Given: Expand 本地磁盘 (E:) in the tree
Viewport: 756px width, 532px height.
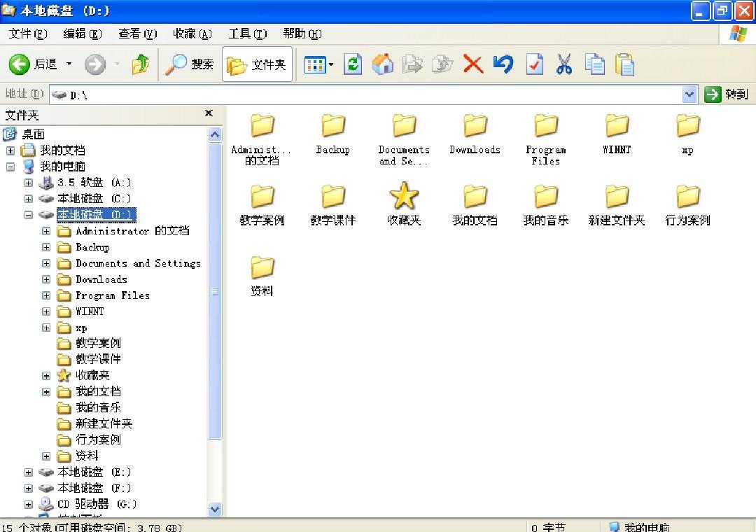Looking at the screenshot, I should pos(29,472).
